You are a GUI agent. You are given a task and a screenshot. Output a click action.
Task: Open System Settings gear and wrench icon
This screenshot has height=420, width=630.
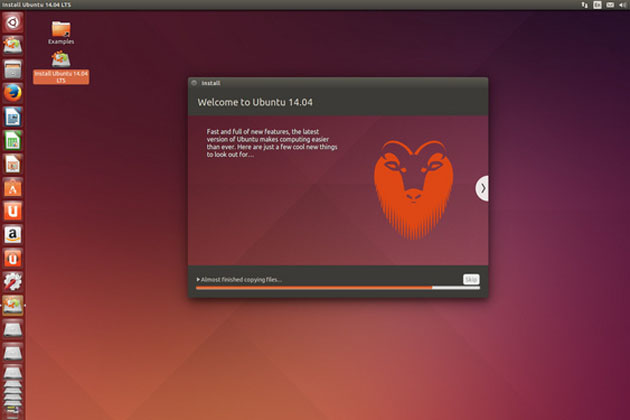click(x=12, y=282)
